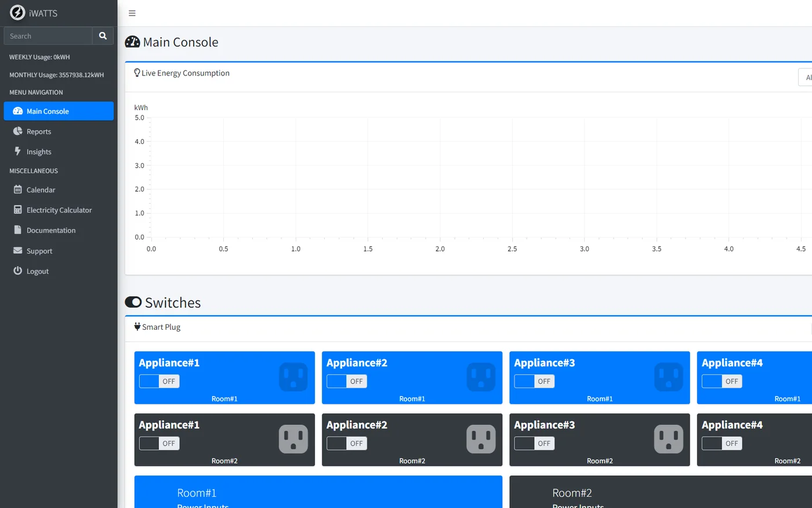This screenshot has width=812, height=508.
Task: Click the Switches toggle icon in the heading
Action: (x=133, y=302)
